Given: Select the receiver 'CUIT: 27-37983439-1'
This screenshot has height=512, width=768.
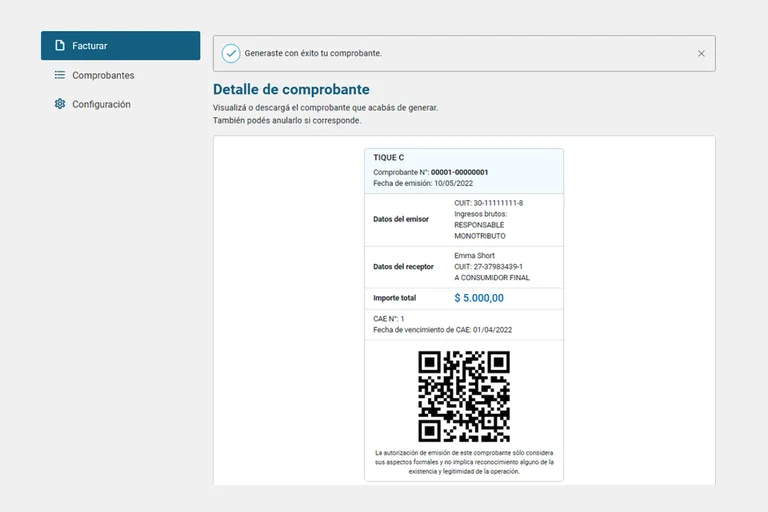Looking at the screenshot, I should pyautogui.click(x=488, y=267).
